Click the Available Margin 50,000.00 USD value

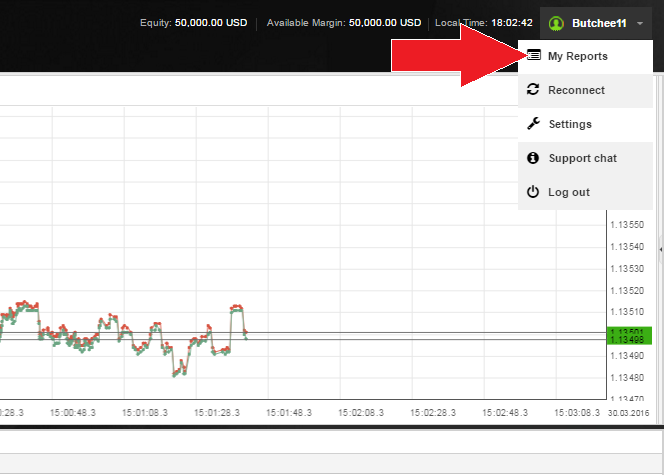point(385,23)
